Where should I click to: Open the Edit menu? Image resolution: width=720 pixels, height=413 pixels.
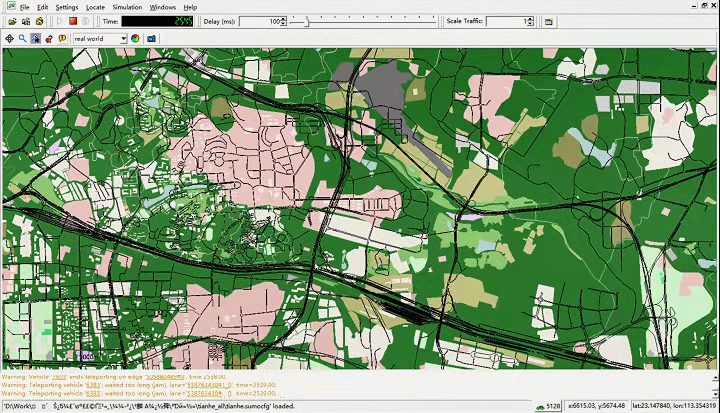click(42, 7)
